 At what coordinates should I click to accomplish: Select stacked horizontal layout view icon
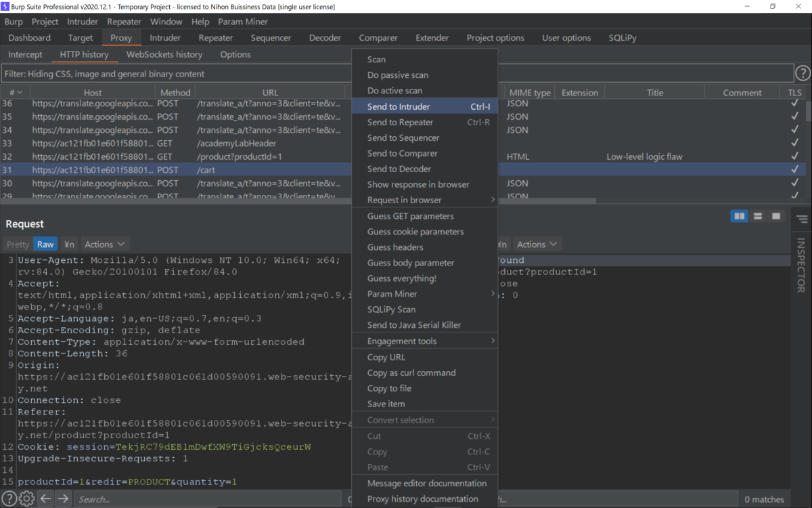coord(758,216)
